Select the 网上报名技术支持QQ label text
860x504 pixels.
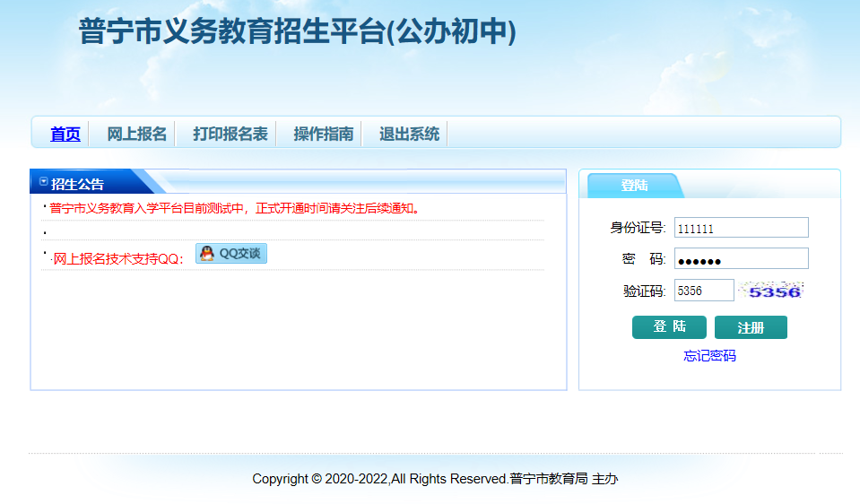click(x=118, y=259)
